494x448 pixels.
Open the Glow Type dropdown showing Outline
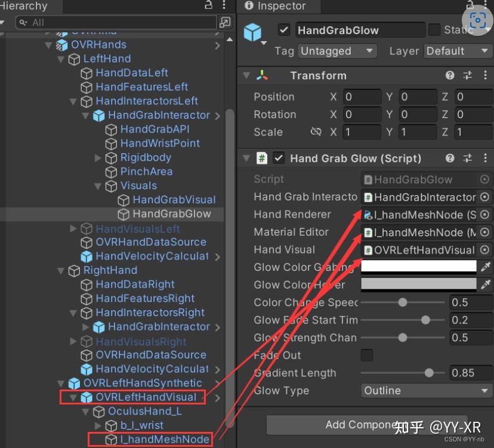(x=426, y=391)
